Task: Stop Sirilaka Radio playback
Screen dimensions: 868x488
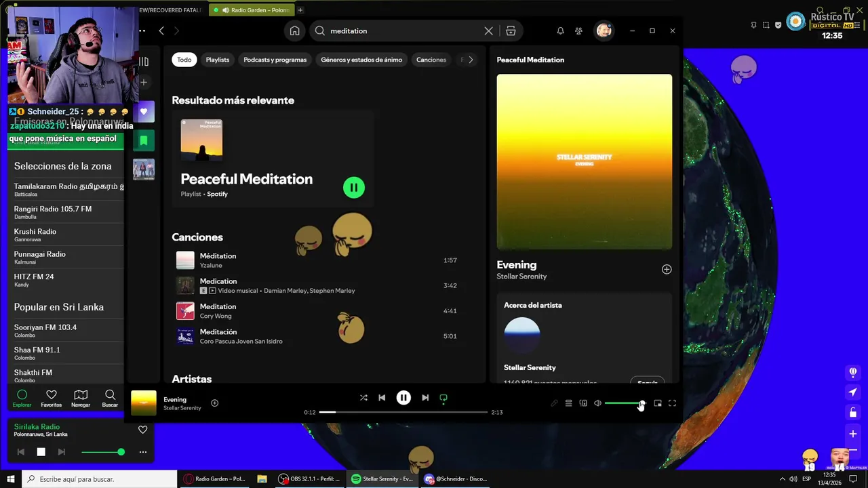Action: coord(41,452)
